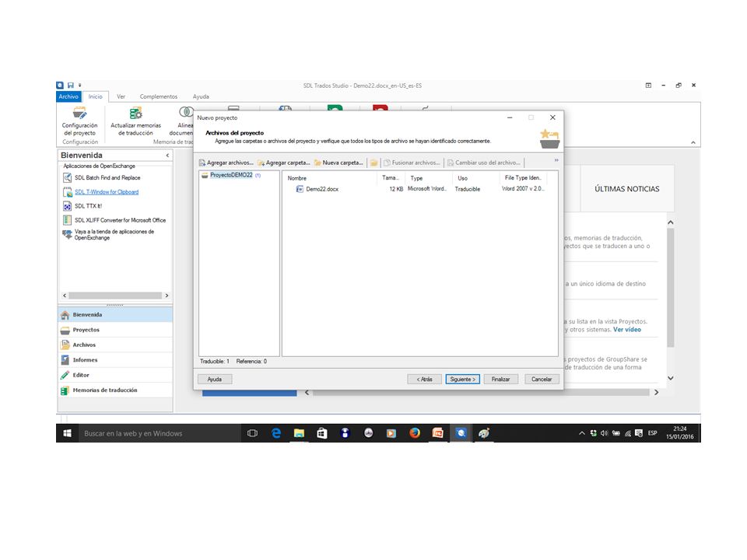Switch to Memorias de traducción view

coord(115,390)
